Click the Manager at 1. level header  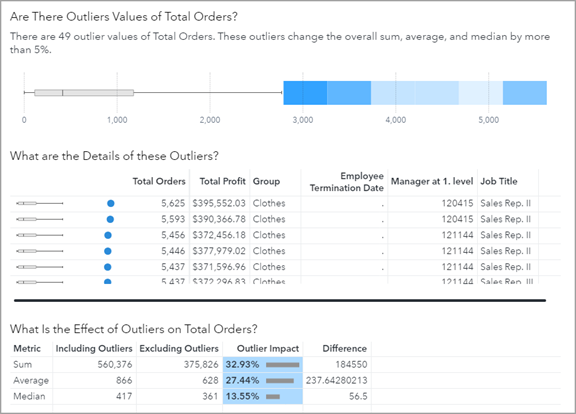pos(432,181)
